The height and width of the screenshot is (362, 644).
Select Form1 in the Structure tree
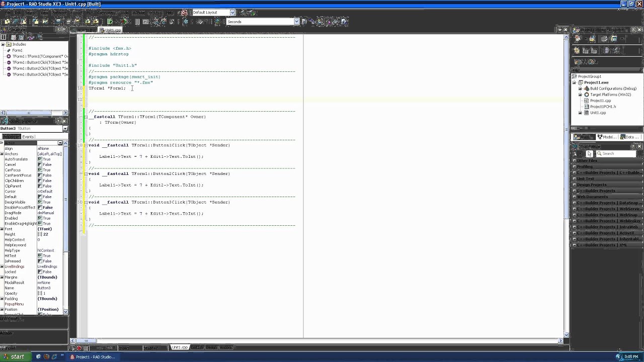pyautogui.click(x=17, y=50)
